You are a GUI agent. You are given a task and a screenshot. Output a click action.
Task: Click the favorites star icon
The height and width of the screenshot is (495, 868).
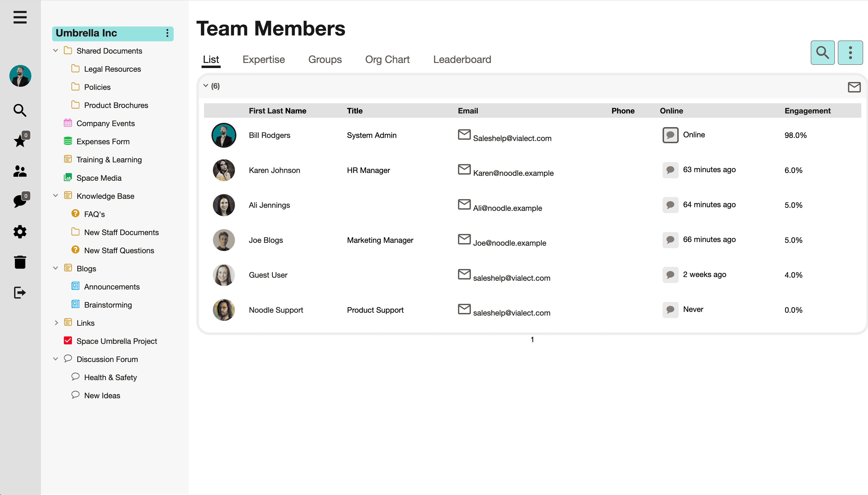click(20, 141)
